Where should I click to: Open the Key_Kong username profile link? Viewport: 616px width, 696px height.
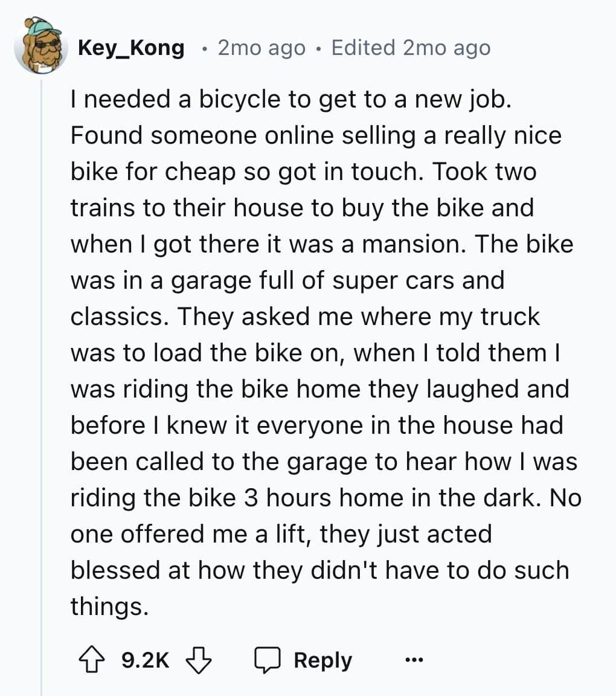(x=132, y=48)
